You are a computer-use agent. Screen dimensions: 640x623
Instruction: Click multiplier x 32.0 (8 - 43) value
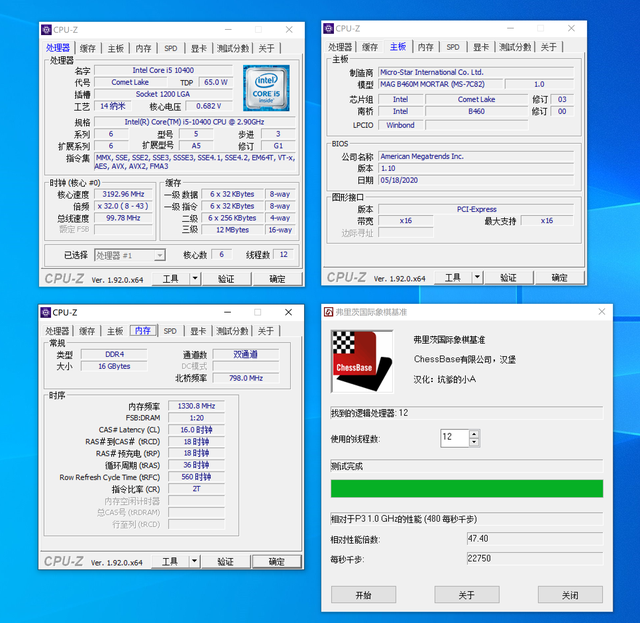(123, 206)
